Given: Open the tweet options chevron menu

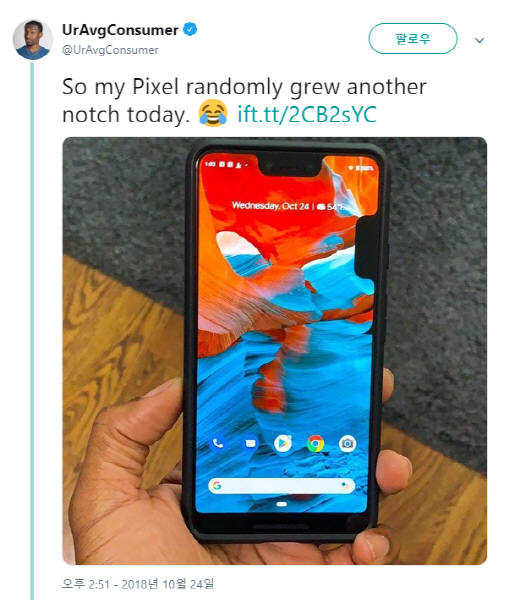Looking at the screenshot, I should coord(479,40).
